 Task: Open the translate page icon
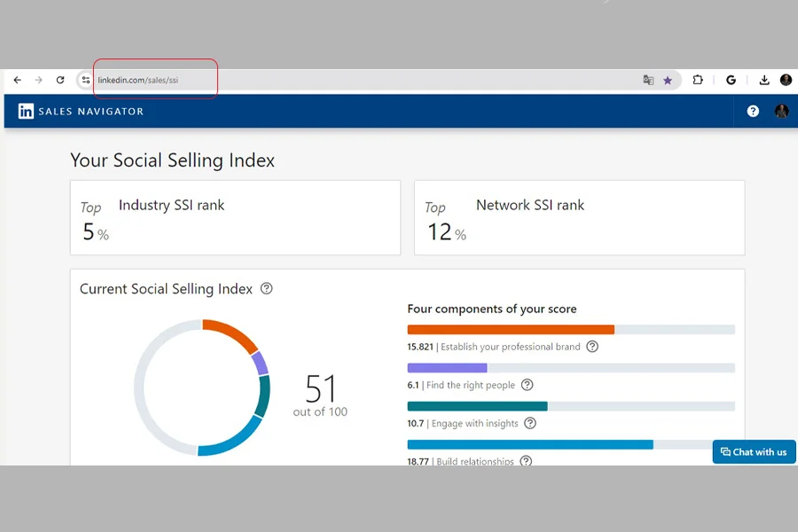(648, 80)
